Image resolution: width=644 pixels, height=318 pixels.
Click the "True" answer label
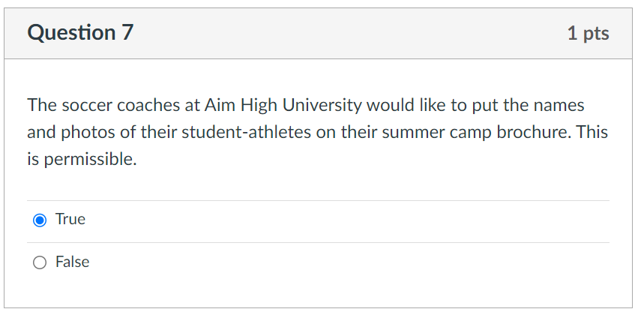70,220
